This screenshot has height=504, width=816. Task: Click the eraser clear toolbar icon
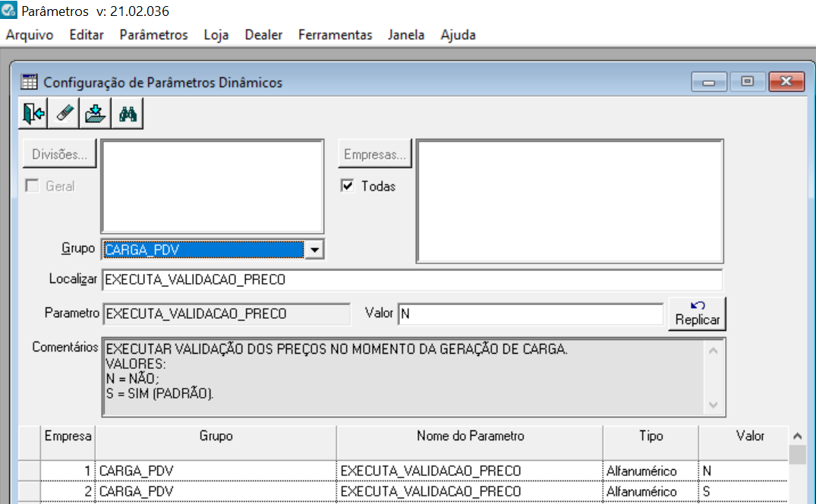pos(64,113)
